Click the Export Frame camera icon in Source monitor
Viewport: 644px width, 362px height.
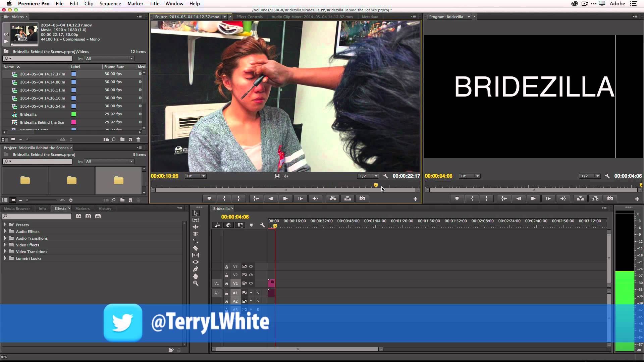coord(362,198)
